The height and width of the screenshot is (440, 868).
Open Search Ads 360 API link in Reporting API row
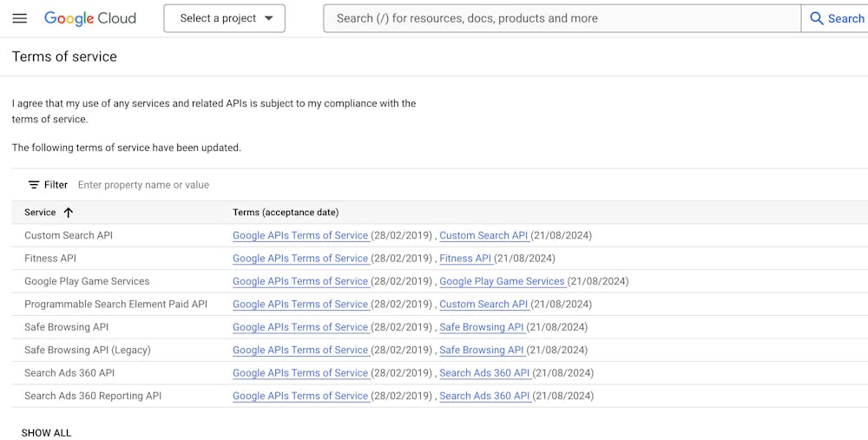(x=485, y=397)
